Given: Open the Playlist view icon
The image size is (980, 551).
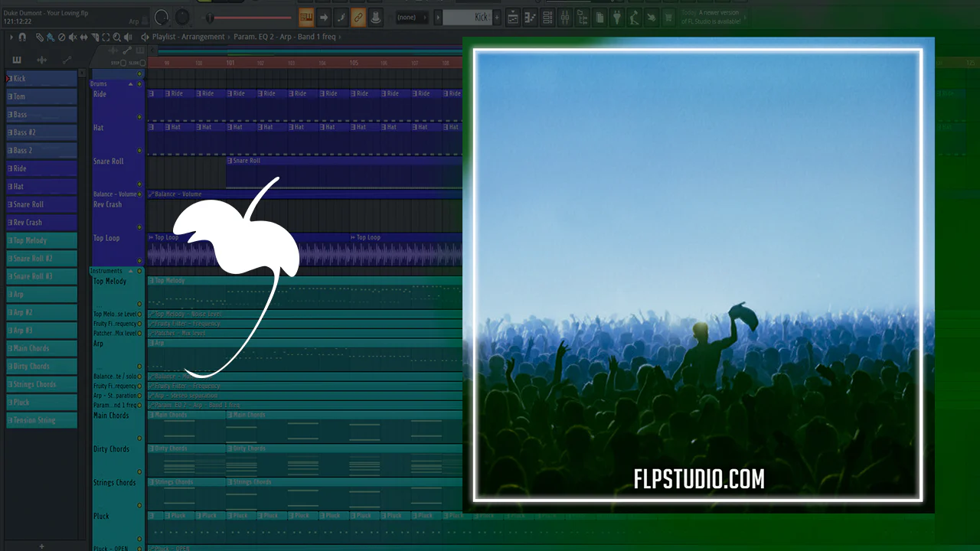Looking at the screenshot, I should [x=513, y=17].
